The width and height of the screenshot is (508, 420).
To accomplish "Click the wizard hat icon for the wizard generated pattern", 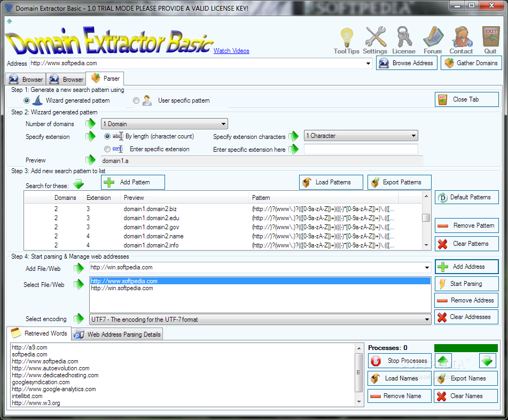I will coord(37,100).
